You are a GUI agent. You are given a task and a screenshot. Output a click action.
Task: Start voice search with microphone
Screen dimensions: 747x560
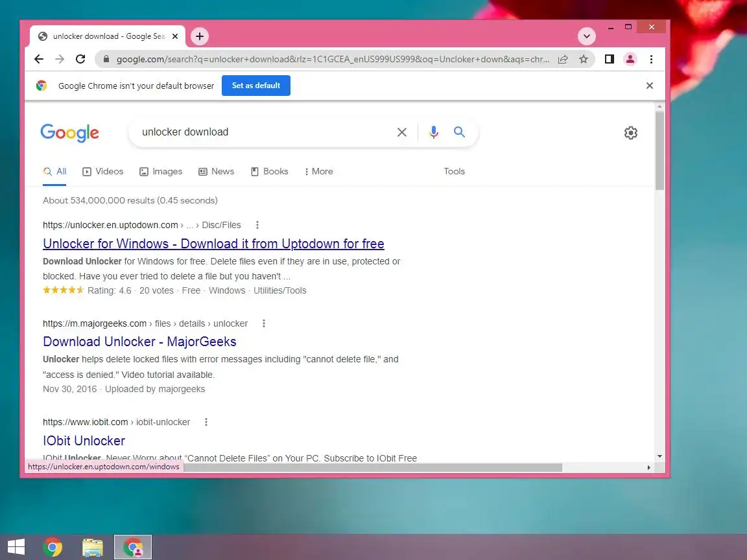tap(433, 132)
